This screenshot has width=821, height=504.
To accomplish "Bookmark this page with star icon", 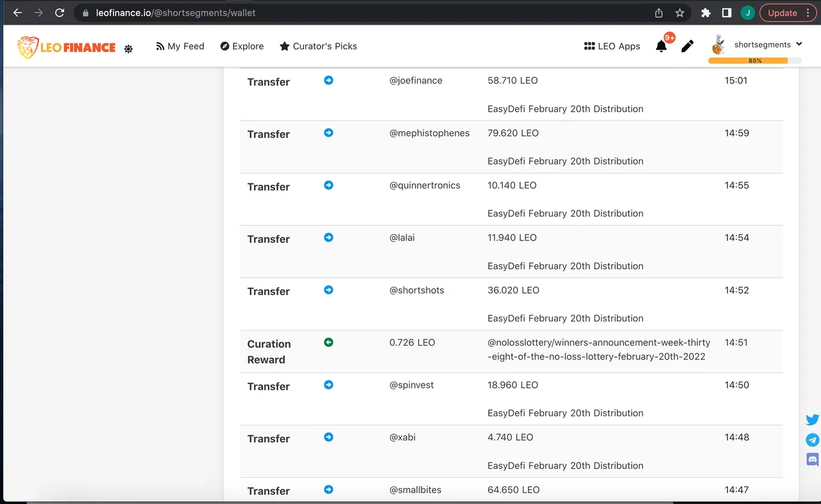I will point(680,13).
